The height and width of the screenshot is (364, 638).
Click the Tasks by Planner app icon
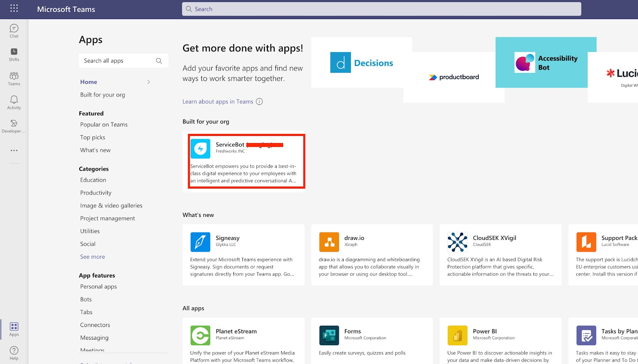pyautogui.click(x=586, y=335)
